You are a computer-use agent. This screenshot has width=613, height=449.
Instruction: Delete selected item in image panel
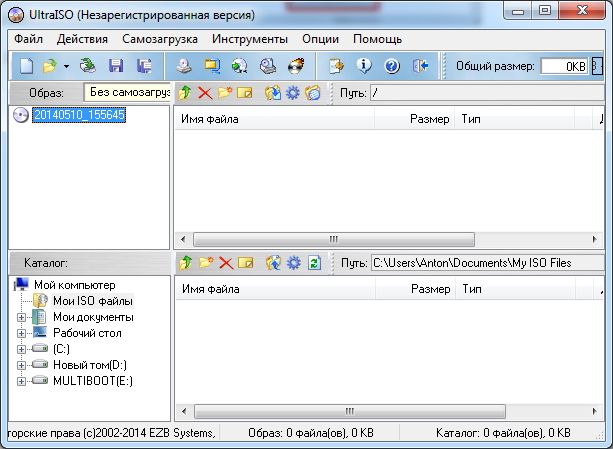[205, 93]
